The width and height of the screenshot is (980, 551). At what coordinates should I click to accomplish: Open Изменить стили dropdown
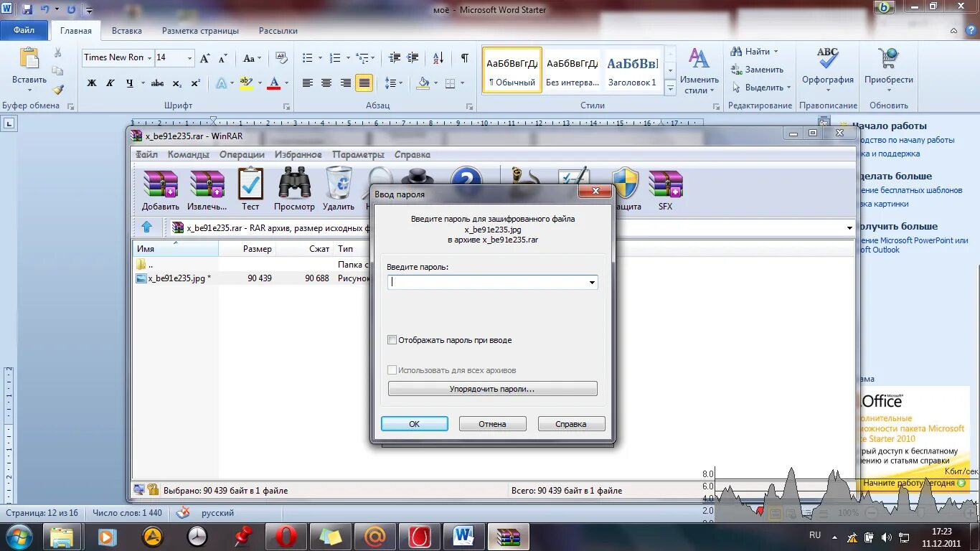coord(699,71)
